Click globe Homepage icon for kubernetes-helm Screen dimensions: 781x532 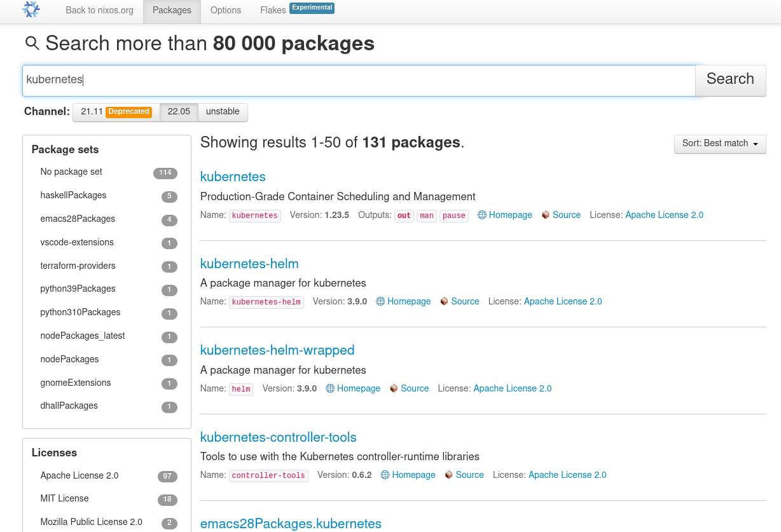[x=380, y=302]
